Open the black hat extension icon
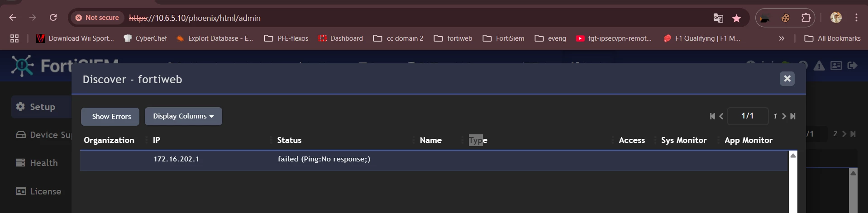 [x=765, y=18]
